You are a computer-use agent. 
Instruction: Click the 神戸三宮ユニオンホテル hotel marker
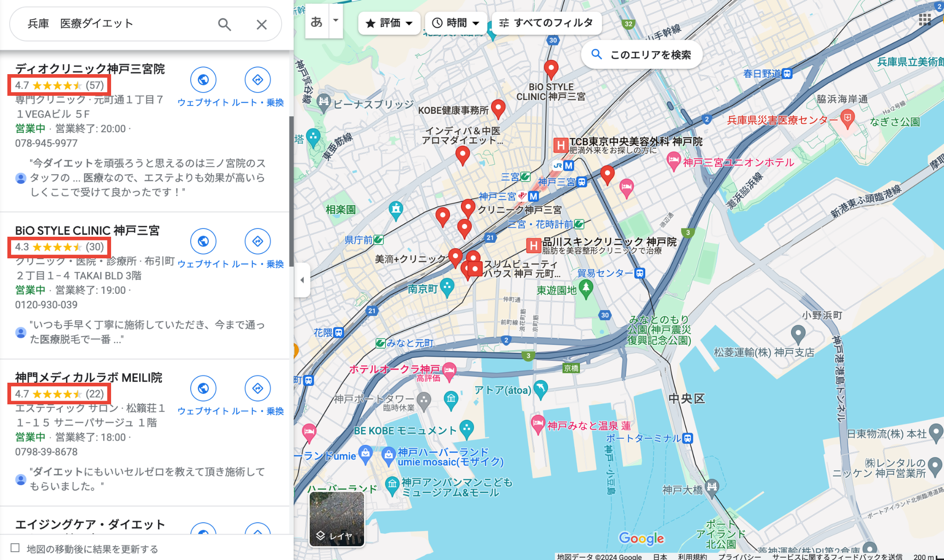[673, 161]
